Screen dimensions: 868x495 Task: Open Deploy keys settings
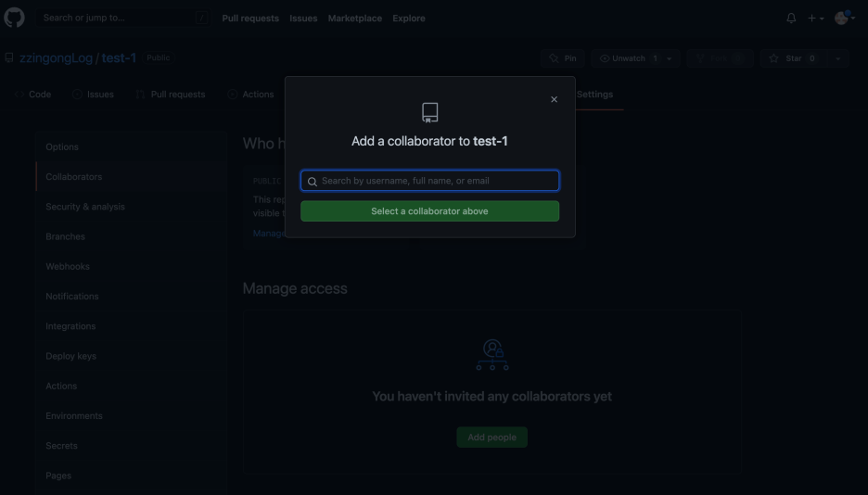131,356
